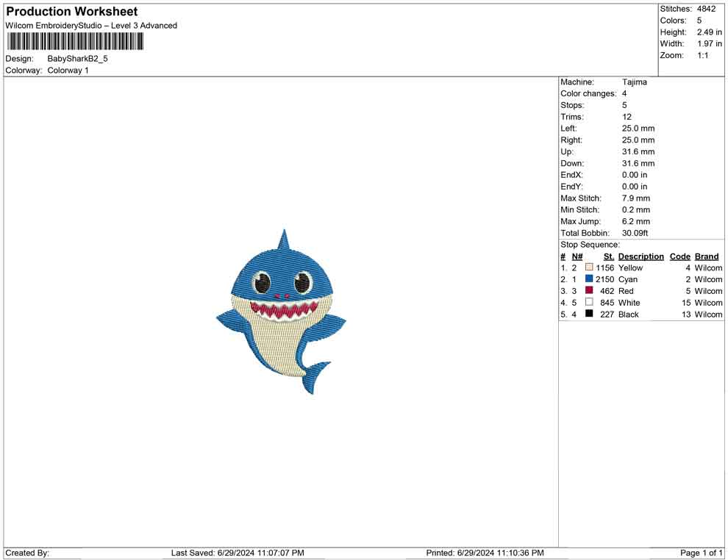Click the Colorway 1 value
Viewport: 728px width, 560px height.
68,71
